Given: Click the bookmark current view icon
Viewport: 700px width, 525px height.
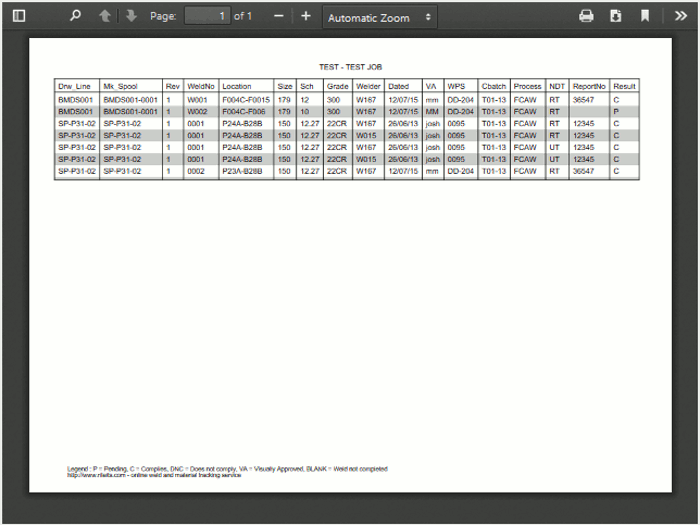Looking at the screenshot, I should click(x=646, y=16).
